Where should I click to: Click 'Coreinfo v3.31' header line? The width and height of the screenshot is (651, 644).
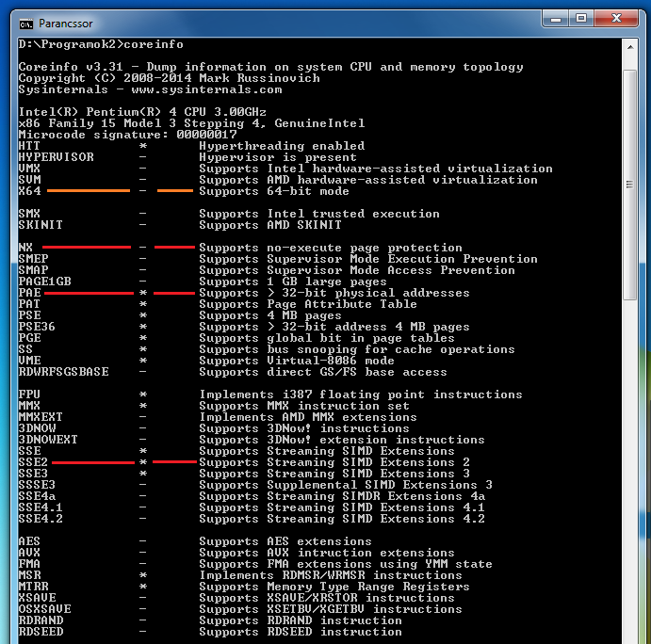pyautogui.click(x=270, y=67)
